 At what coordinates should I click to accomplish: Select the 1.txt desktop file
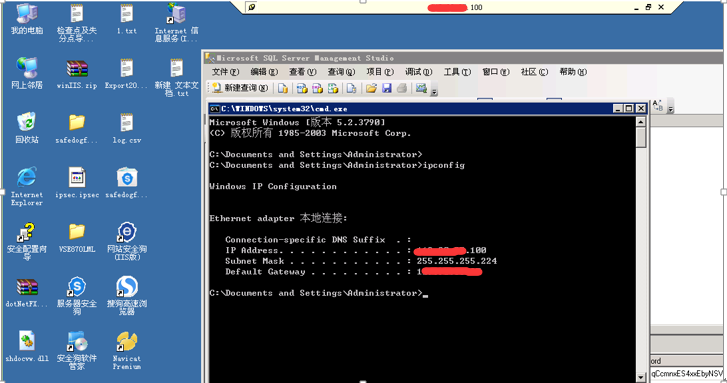[x=127, y=19]
